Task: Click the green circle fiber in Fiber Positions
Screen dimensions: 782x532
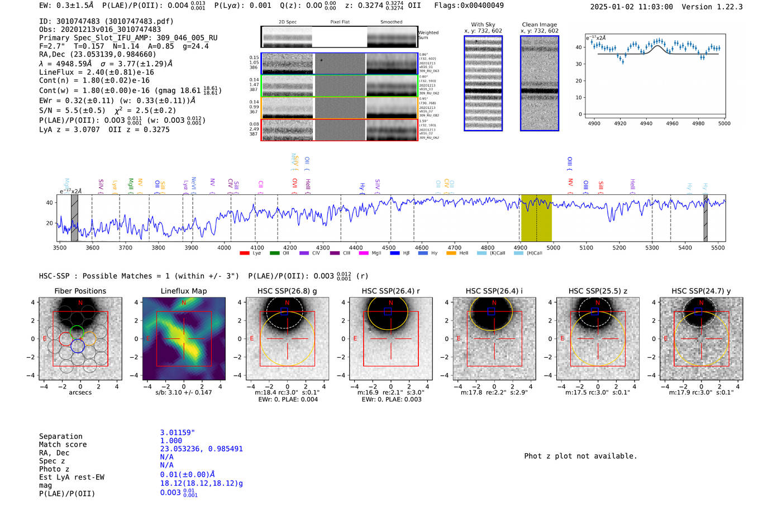Action: [77, 332]
